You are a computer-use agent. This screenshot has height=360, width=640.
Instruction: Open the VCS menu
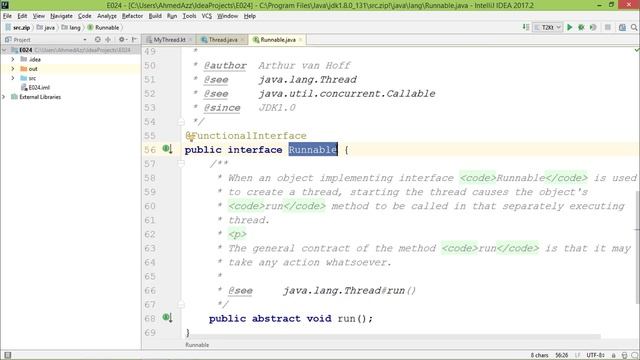pyautogui.click(x=207, y=16)
